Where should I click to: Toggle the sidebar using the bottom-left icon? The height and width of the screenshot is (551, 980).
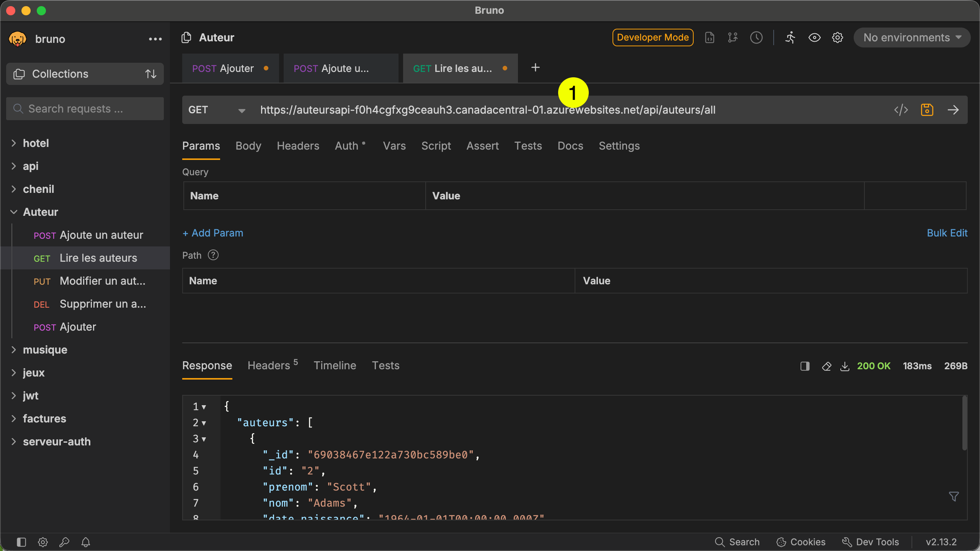click(21, 542)
